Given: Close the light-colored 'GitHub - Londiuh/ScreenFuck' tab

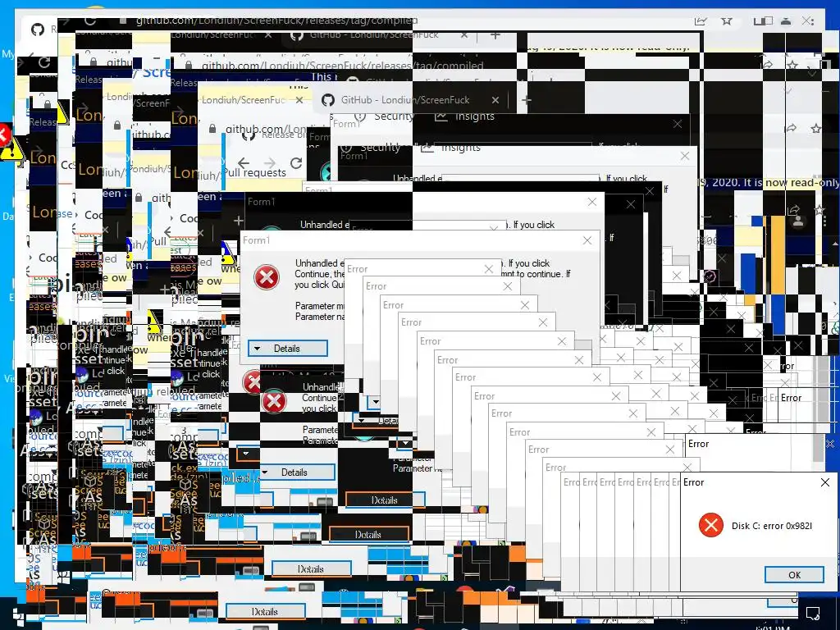Looking at the screenshot, I should click(x=495, y=99).
